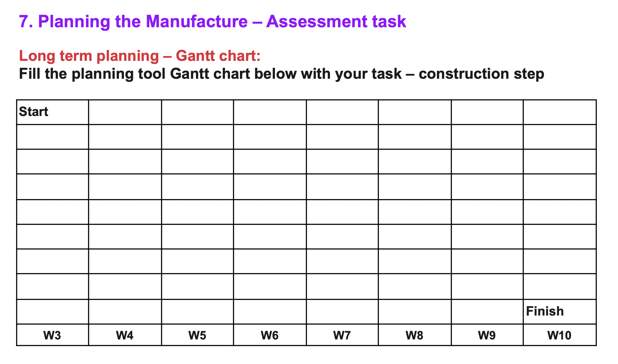
Task: Click empty cell immediately left of Finish
Action: 487,312
